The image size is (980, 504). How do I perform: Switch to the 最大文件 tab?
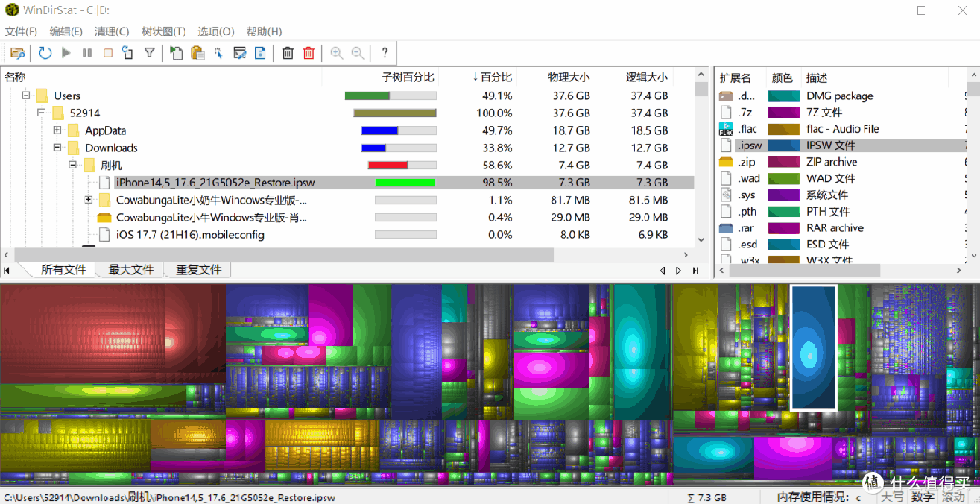coord(131,269)
